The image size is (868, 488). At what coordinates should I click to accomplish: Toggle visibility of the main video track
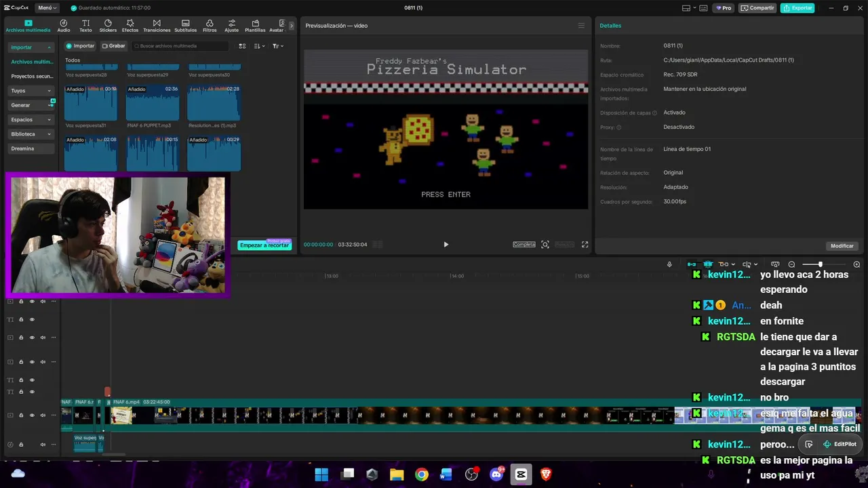click(x=32, y=415)
